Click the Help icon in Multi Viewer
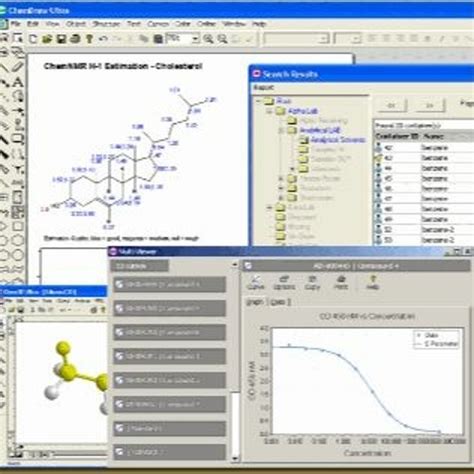Image resolution: width=474 pixels, height=474 pixels. pos(372,282)
